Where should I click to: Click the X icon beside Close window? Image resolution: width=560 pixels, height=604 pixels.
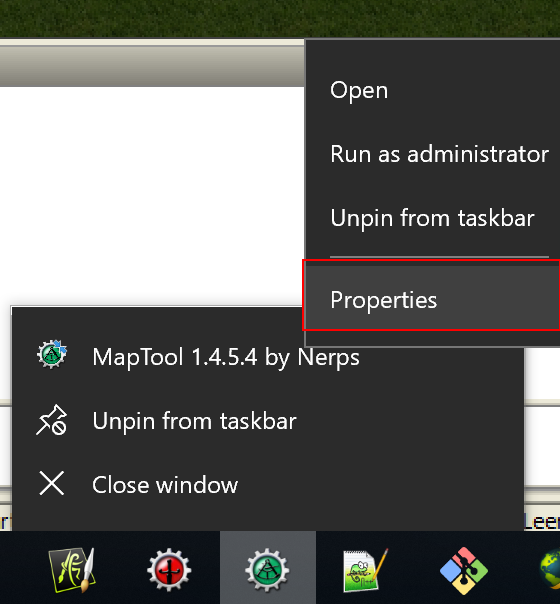tap(52, 483)
